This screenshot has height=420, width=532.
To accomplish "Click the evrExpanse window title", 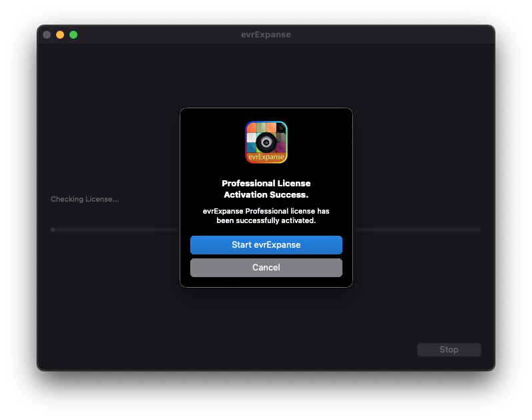I will [266, 35].
